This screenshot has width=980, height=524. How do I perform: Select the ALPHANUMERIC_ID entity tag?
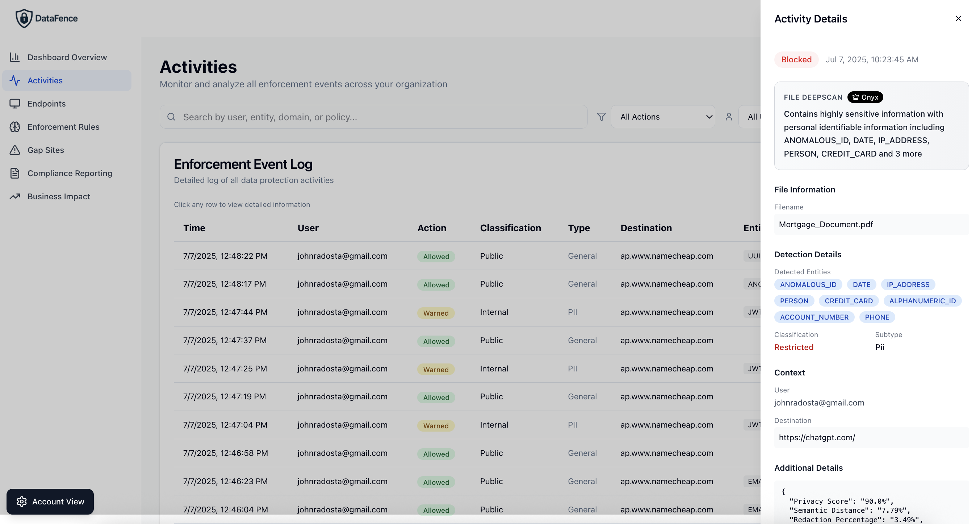(x=922, y=301)
